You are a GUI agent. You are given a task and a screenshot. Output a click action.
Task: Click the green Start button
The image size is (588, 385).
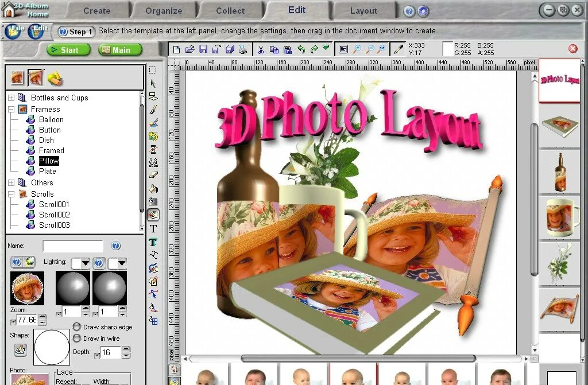click(x=69, y=50)
